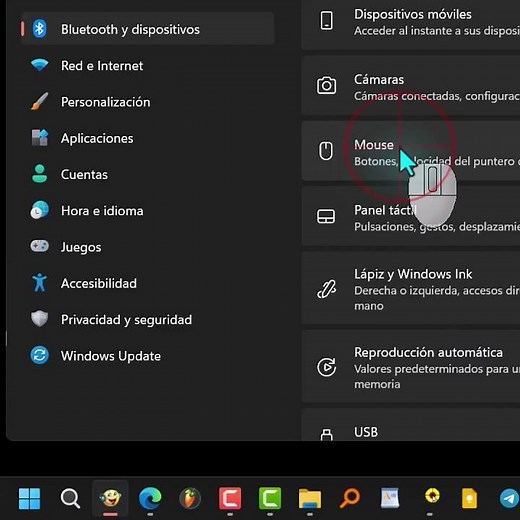Click the Aplicaciones grid icon
The image size is (520, 520).
[40, 137]
